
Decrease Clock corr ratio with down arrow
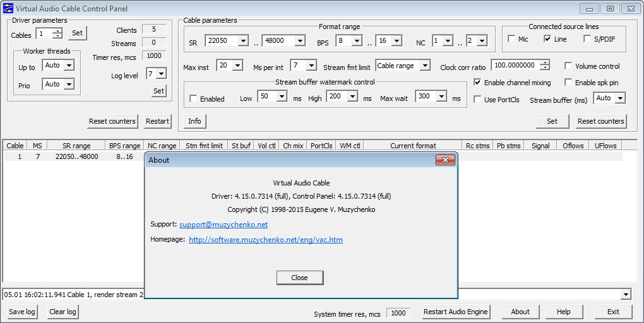point(545,68)
